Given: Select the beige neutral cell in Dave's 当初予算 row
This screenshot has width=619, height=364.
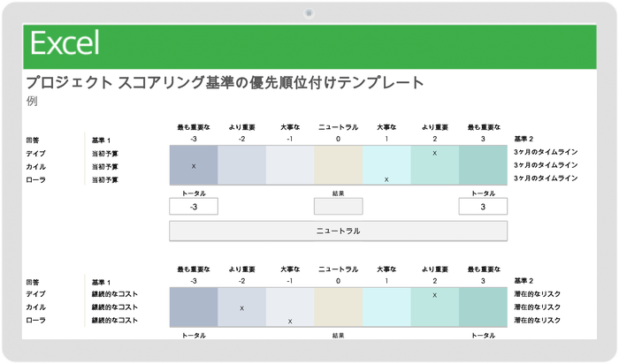Looking at the screenshot, I should [338, 153].
